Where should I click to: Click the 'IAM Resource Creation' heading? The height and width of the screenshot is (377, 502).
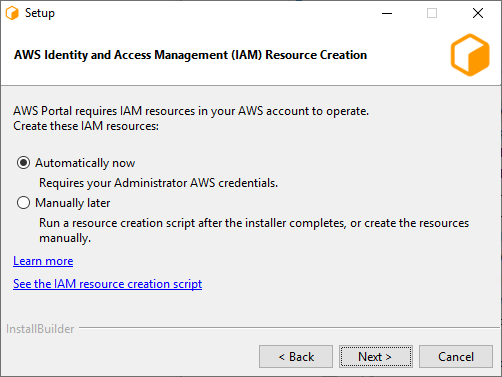(190, 55)
